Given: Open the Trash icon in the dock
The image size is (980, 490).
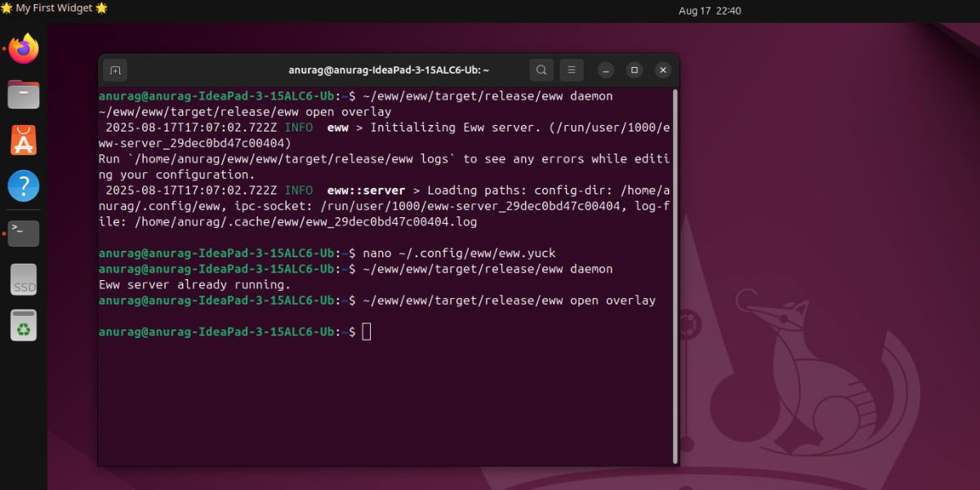Looking at the screenshot, I should click(x=24, y=325).
